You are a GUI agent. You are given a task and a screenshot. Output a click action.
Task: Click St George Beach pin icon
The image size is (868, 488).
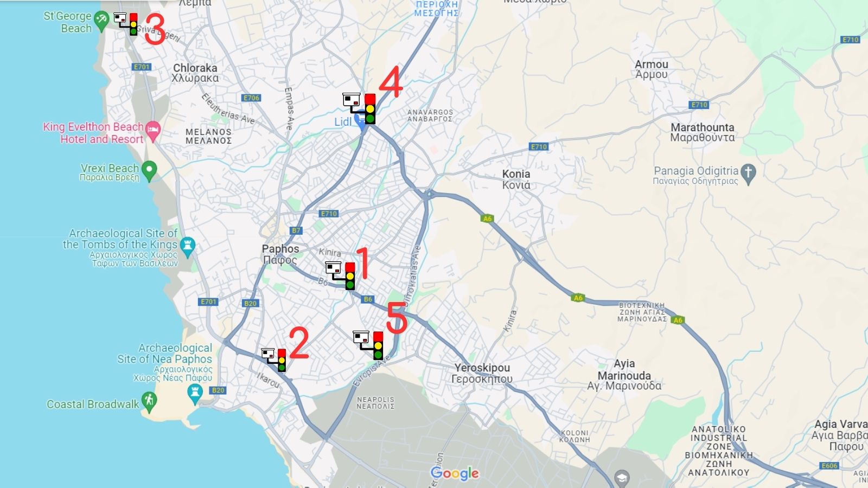pos(101,21)
